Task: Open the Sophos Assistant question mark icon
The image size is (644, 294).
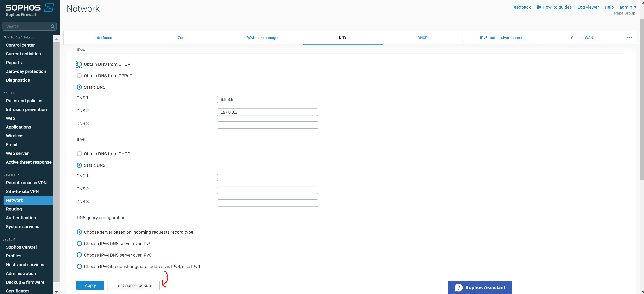Action: (x=458, y=287)
